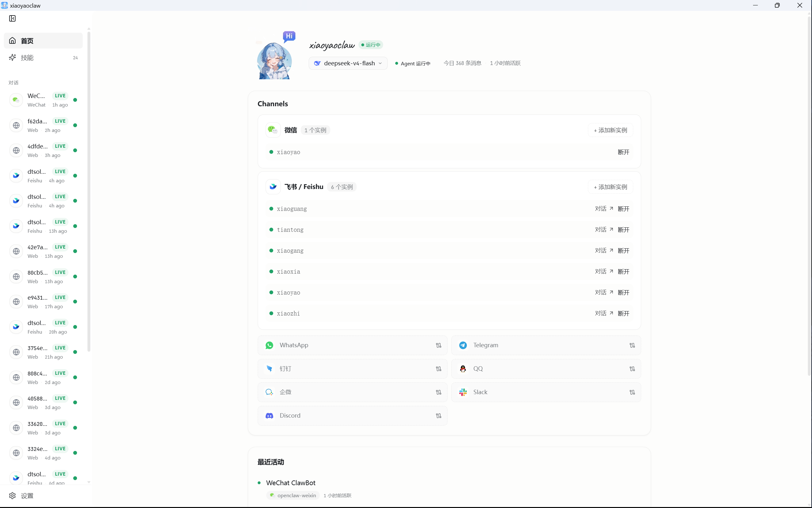The width and height of the screenshot is (812, 508).
Task: Open the f62da... Web conversation
Action: click(x=43, y=125)
